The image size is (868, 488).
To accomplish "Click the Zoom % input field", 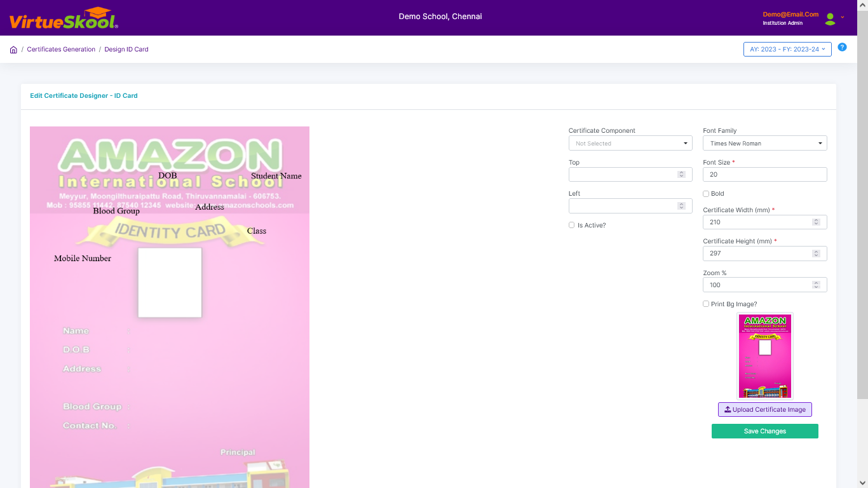I will [x=765, y=285].
